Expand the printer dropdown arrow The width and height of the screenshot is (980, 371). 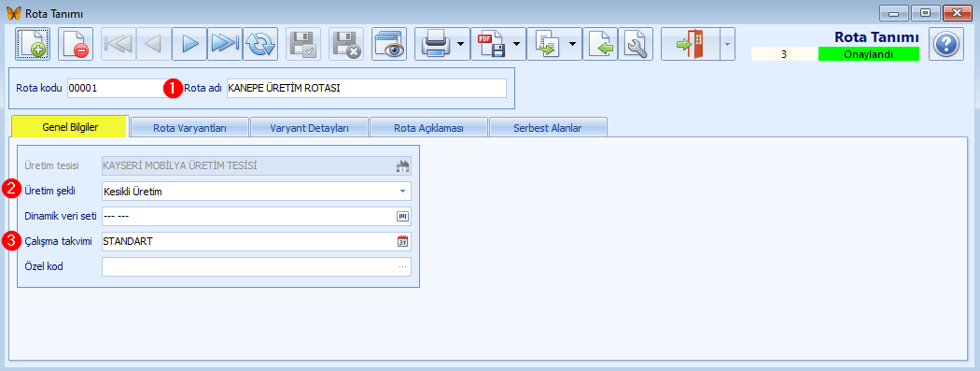point(461,44)
